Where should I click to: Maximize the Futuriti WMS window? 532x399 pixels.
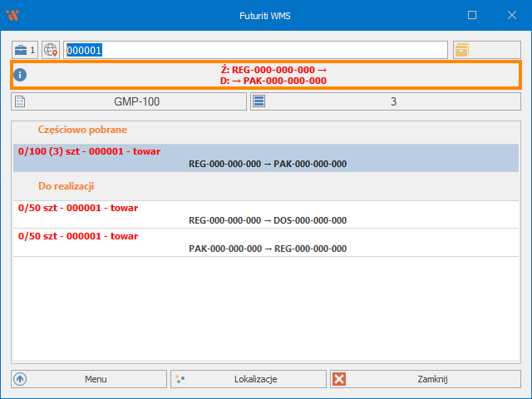tap(472, 15)
